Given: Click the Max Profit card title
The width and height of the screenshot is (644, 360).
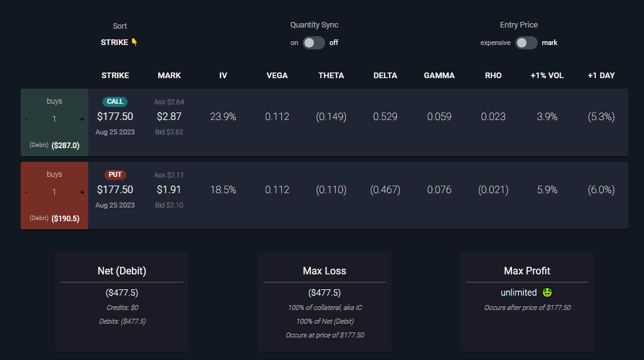Looking at the screenshot, I should tap(527, 271).
